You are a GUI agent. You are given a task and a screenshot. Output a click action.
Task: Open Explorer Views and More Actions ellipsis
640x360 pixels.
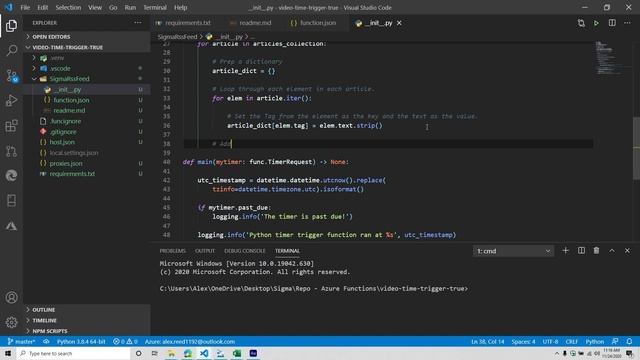click(138, 23)
